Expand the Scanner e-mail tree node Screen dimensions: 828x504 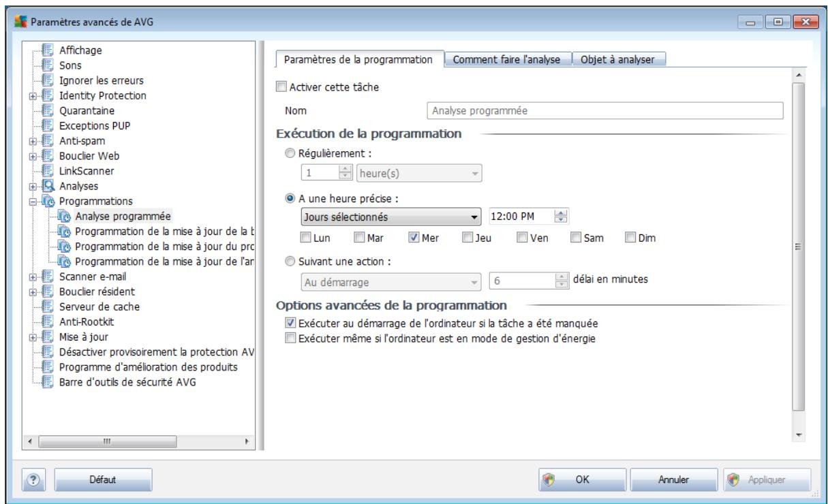(32, 277)
